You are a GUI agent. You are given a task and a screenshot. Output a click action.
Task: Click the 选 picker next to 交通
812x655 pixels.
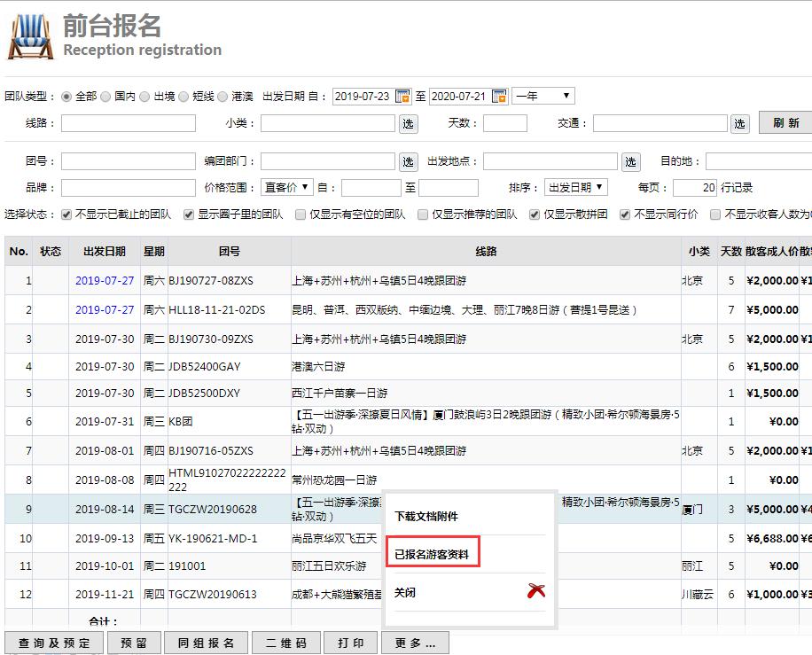point(740,123)
